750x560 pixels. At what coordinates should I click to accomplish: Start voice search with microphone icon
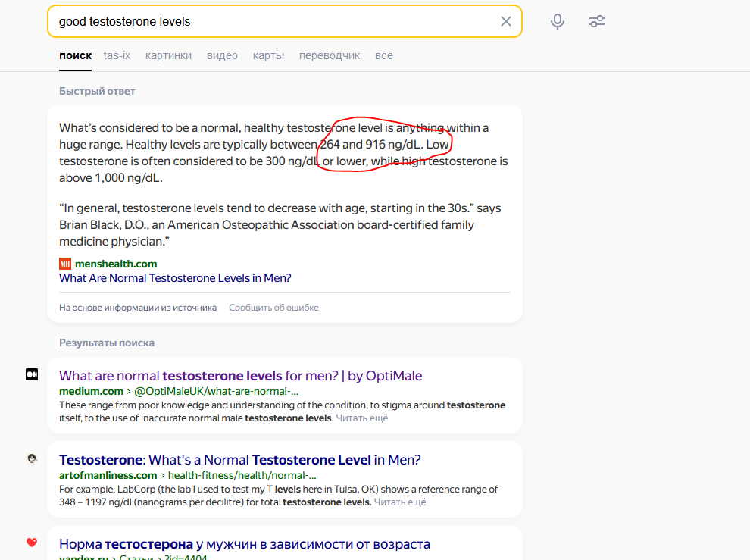coord(558,21)
